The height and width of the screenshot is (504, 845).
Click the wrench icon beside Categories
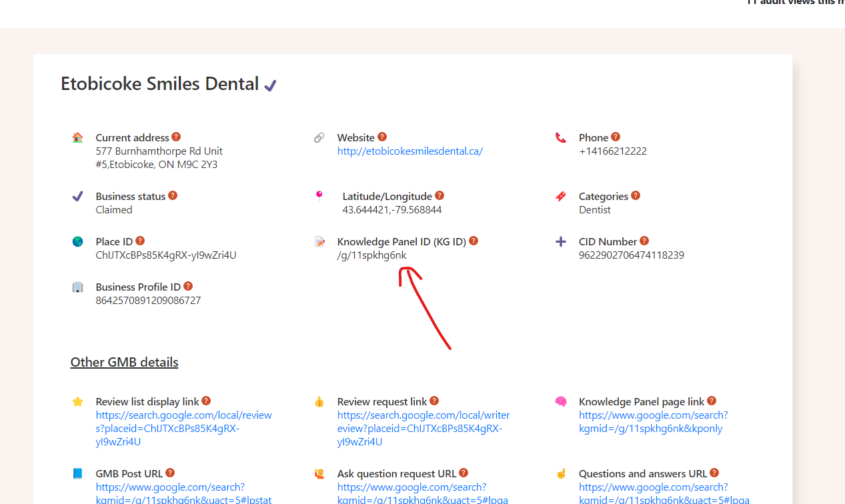560,195
